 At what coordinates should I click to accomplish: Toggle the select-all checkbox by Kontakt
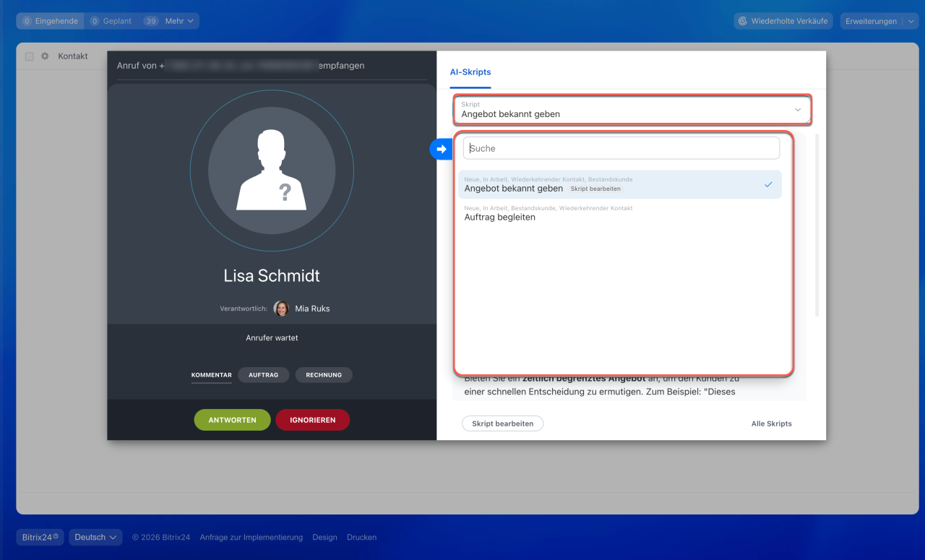coord(30,56)
